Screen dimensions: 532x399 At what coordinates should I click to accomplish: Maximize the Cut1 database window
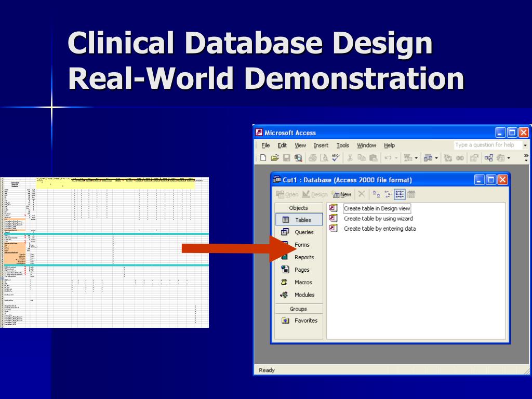pyautogui.click(x=490, y=179)
